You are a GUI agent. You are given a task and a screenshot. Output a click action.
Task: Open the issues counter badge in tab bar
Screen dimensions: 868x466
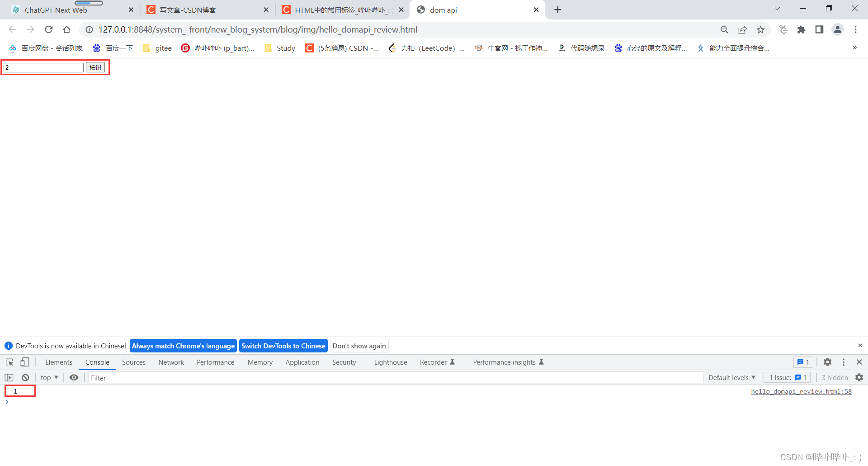click(803, 362)
